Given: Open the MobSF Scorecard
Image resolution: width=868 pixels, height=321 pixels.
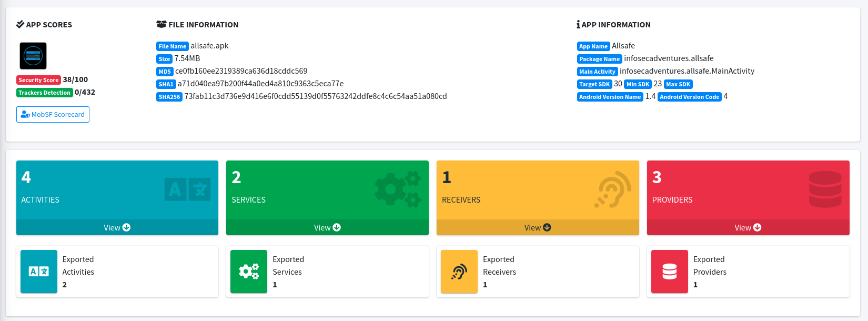Looking at the screenshot, I should point(53,114).
